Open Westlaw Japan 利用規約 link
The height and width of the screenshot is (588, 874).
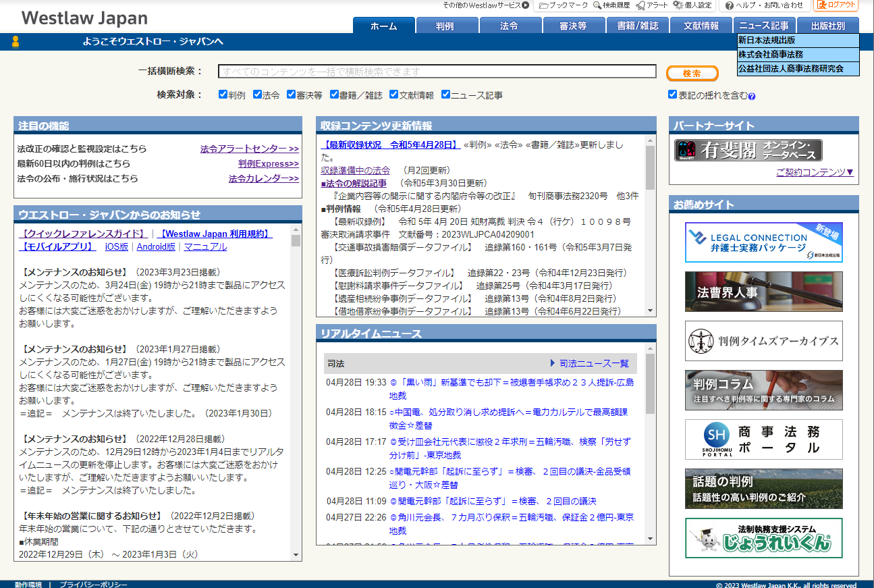tap(215, 234)
